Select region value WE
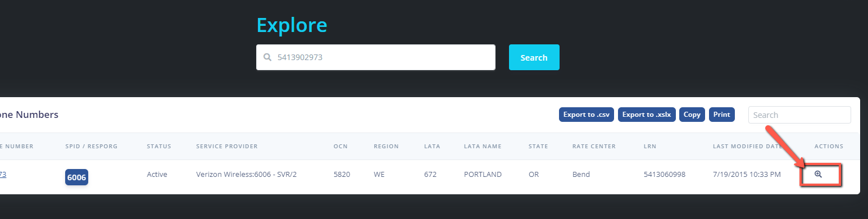 379,174
